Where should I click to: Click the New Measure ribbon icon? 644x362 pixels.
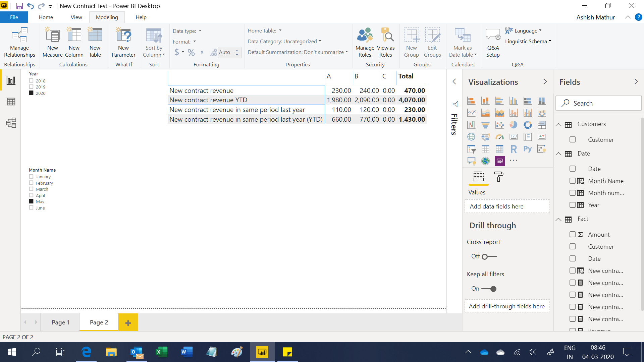[x=53, y=42]
